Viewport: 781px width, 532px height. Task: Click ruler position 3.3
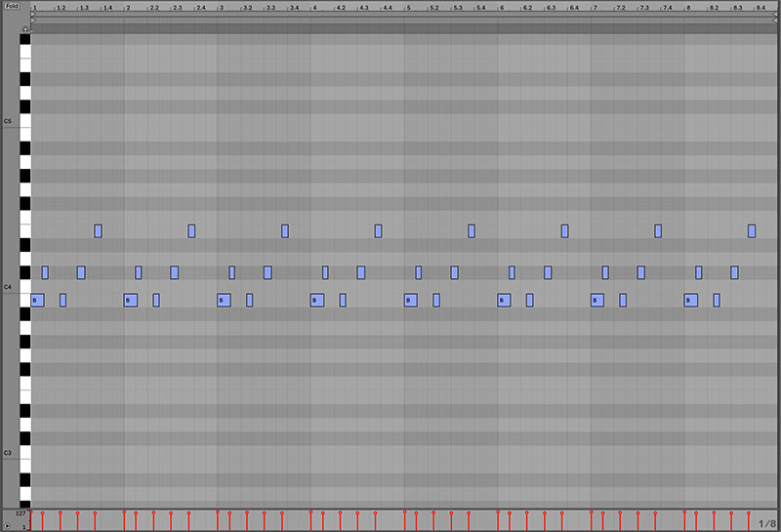pyautogui.click(x=270, y=8)
